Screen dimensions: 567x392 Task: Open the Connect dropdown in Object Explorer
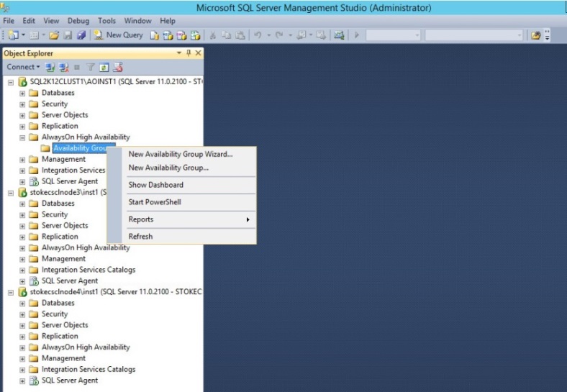click(x=23, y=67)
